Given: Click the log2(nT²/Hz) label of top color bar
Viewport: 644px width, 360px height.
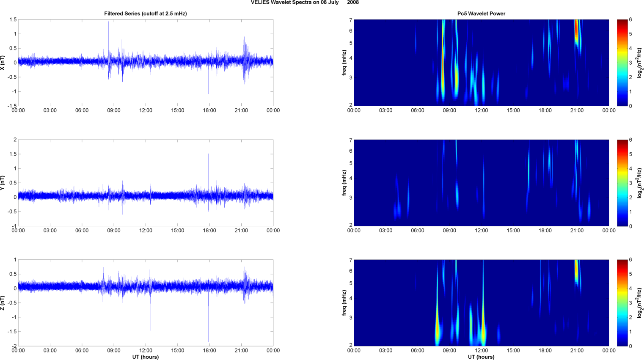Looking at the screenshot, I should 640,63.
